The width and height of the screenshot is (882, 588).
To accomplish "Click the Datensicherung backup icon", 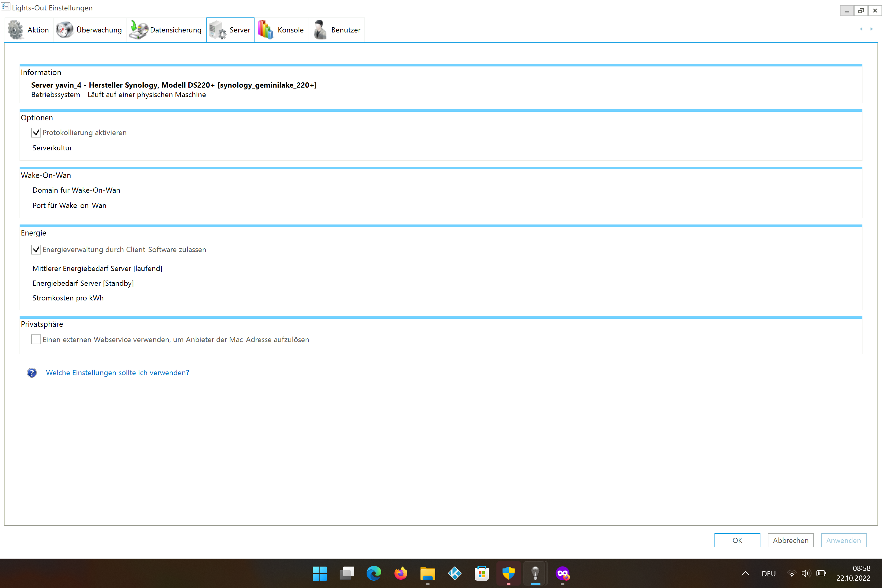I will pyautogui.click(x=138, y=29).
